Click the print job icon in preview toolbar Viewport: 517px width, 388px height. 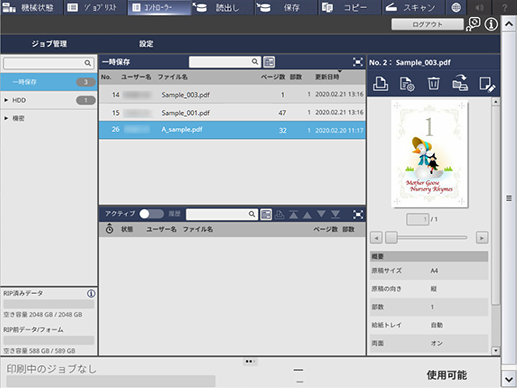point(380,83)
